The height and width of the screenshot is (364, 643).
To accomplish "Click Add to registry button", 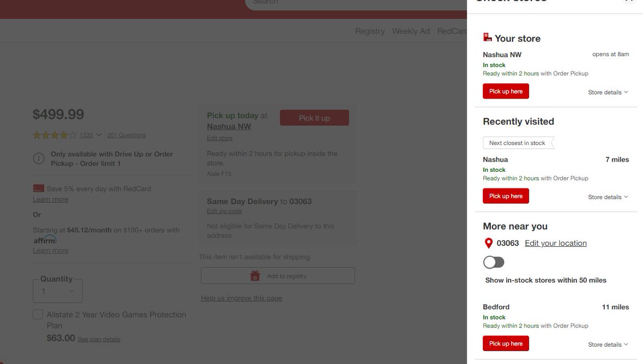I will pyautogui.click(x=278, y=276).
